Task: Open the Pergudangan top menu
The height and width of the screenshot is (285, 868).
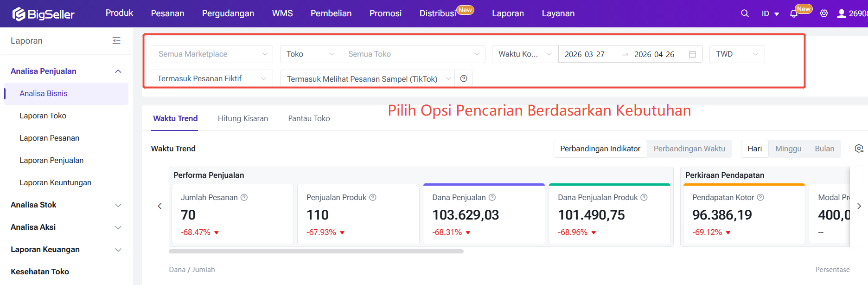Action: click(x=228, y=13)
